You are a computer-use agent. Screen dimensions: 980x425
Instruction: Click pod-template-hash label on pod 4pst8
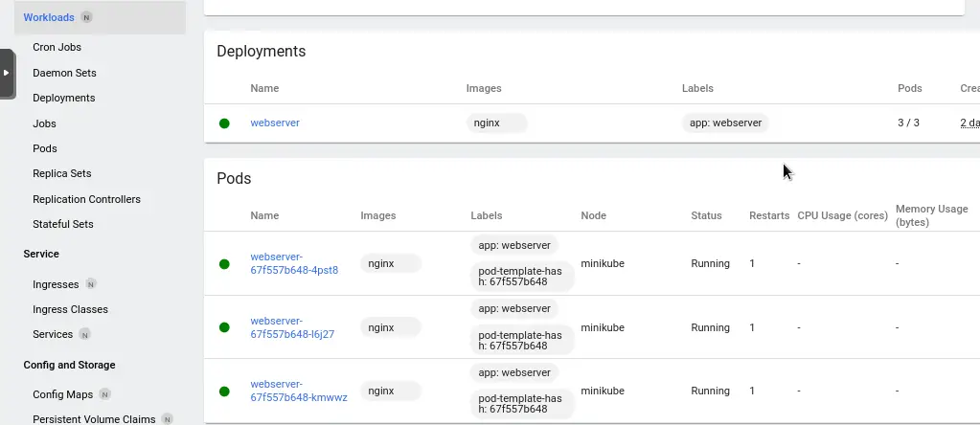tap(522, 277)
